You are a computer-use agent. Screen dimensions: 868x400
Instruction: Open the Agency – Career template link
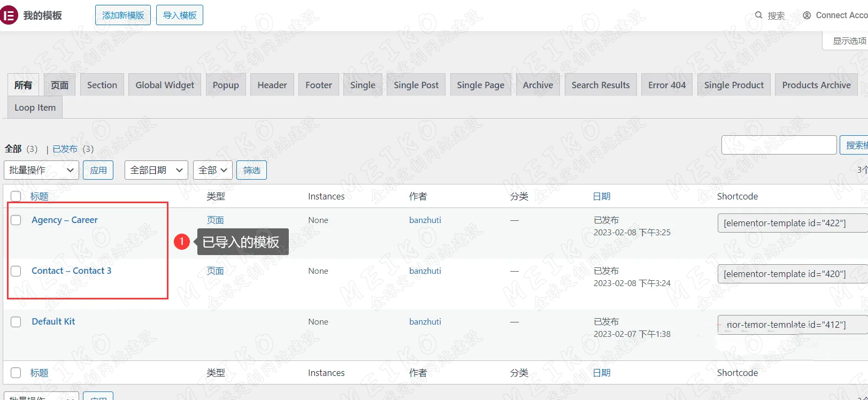click(64, 220)
